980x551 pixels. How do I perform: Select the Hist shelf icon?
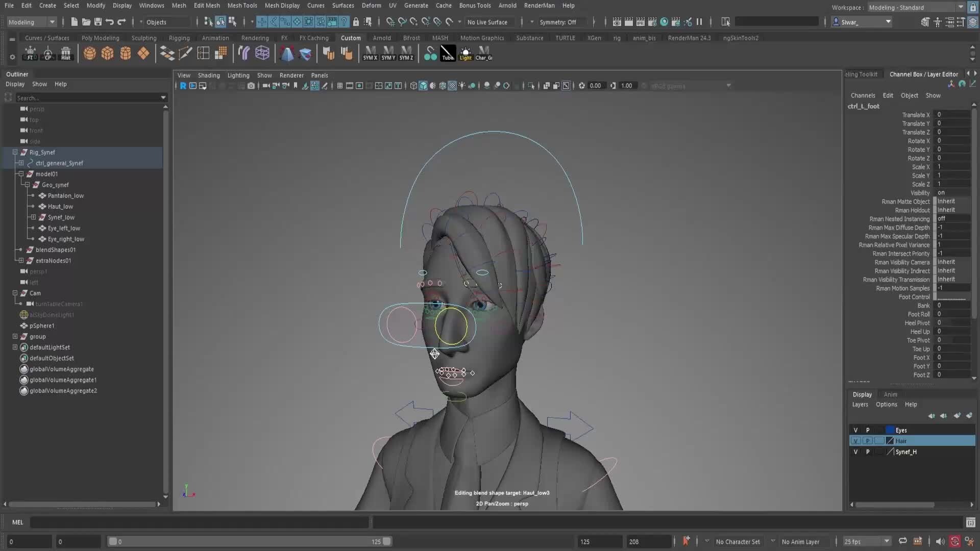(66, 54)
